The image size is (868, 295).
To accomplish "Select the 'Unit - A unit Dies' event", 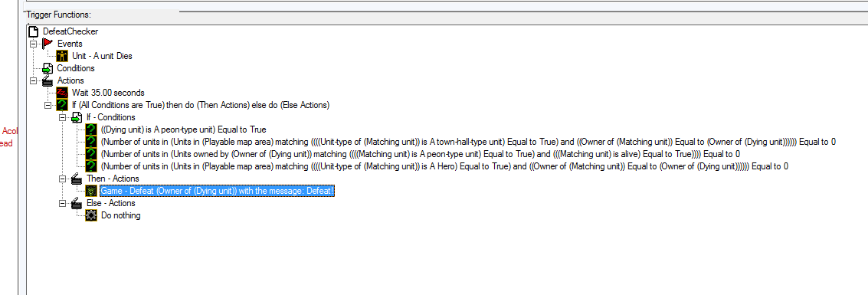I will point(102,56).
